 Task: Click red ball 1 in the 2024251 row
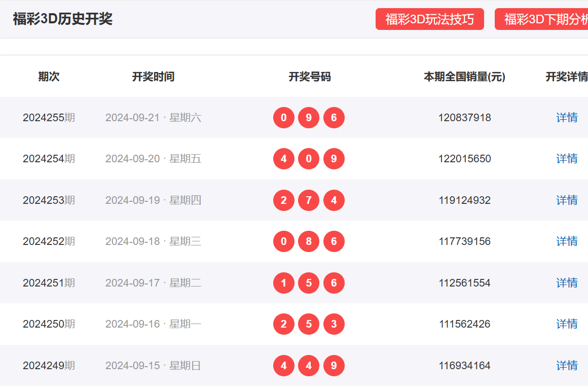pos(284,283)
